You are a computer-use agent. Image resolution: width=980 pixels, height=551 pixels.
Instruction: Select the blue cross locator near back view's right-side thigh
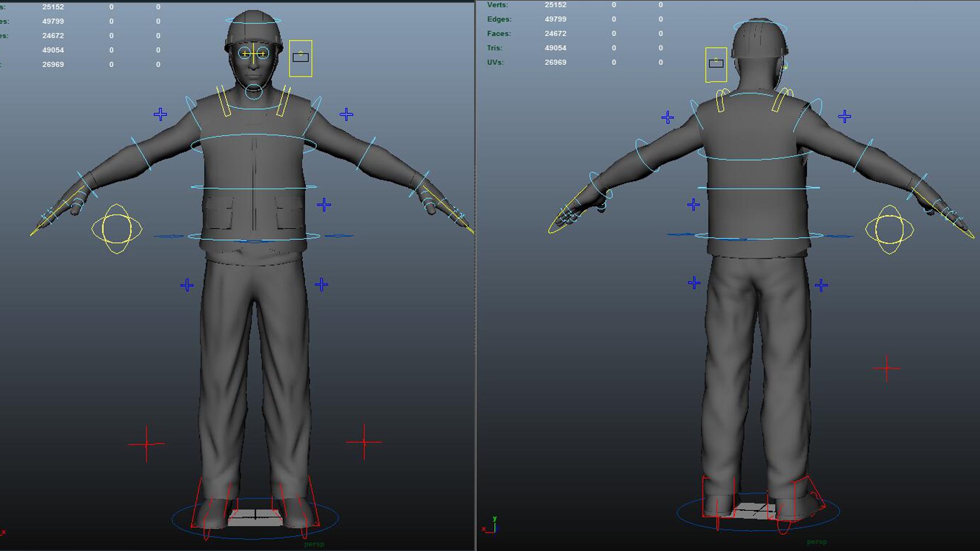[821, 285]
